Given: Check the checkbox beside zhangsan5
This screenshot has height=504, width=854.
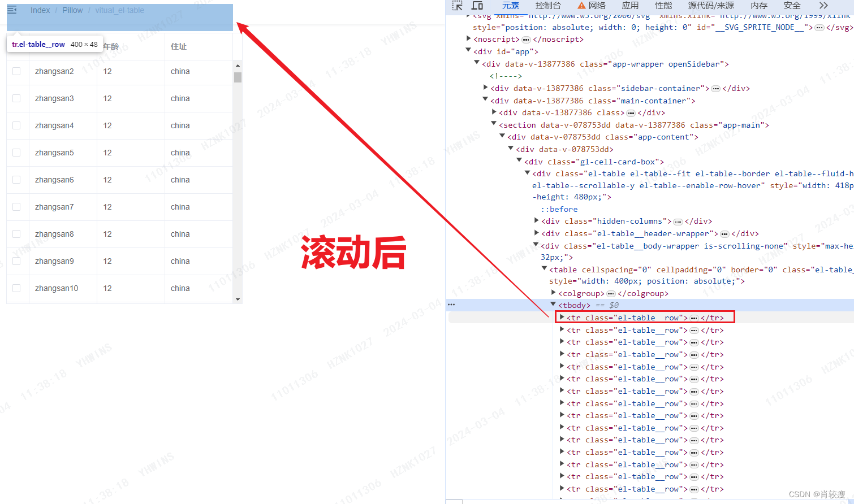Looking at the screenshot, I should point(16,152).
